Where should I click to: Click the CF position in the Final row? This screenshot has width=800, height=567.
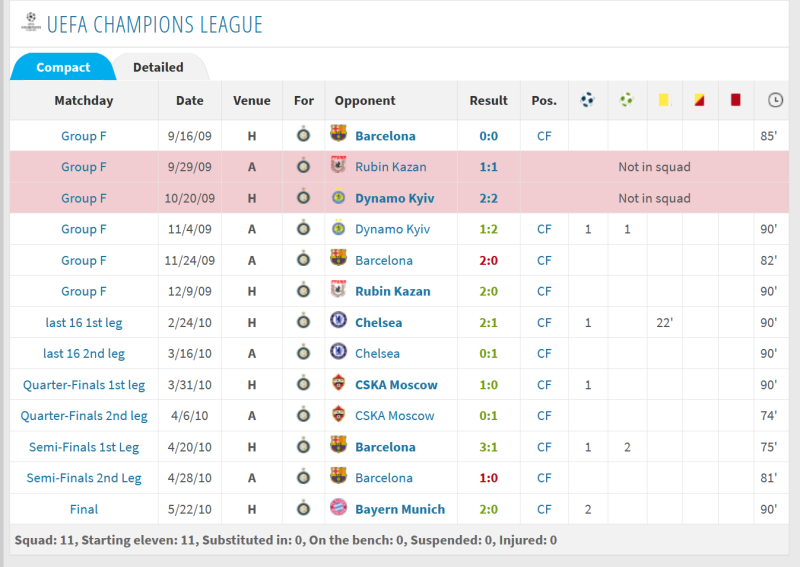point(544,509)
